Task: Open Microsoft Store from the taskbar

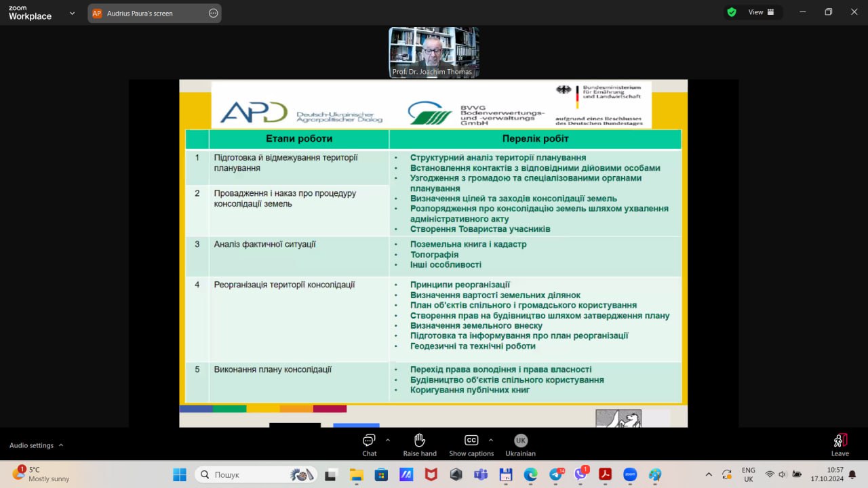Action: 381,474
